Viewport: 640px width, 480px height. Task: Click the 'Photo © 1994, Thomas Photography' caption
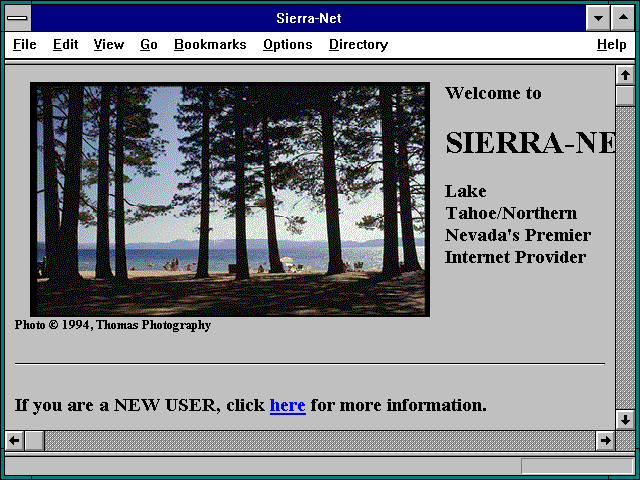pyautogui.click(x=113, y=325)
